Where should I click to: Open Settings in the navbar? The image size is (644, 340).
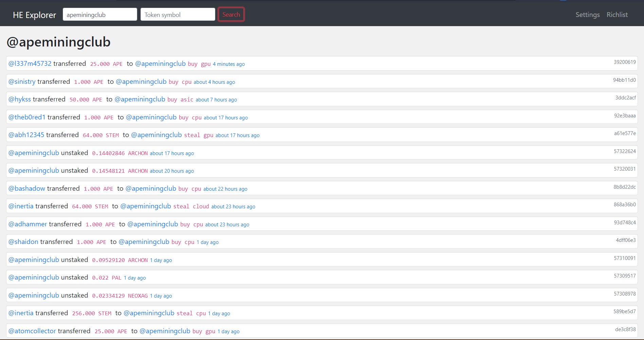coord(588,15)
